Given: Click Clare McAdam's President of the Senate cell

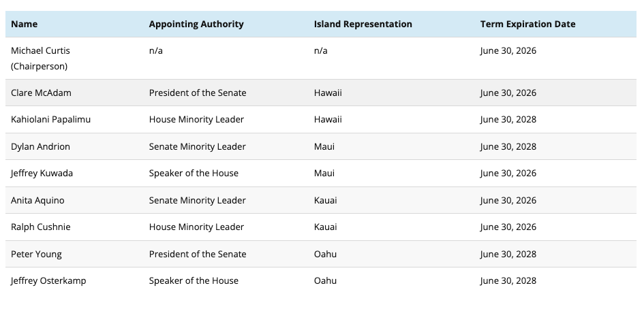Looking at the screenshot, I should coord(198,93).
